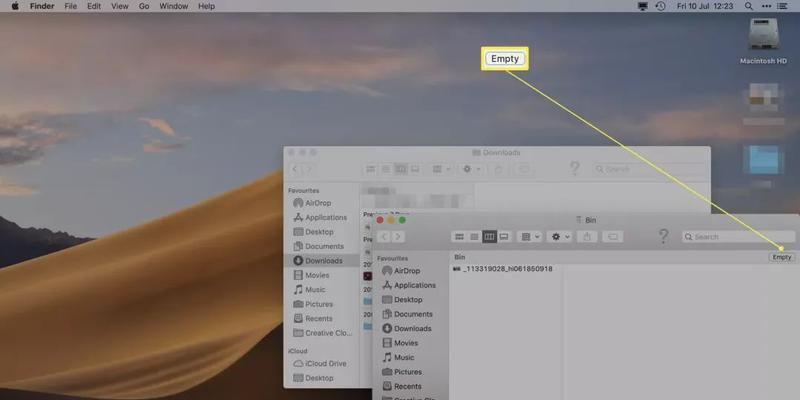Image resolution: width=800 pixels, height=400 pixels.
Task: Select the blue folder on the desktop
Action: (763, 160)
